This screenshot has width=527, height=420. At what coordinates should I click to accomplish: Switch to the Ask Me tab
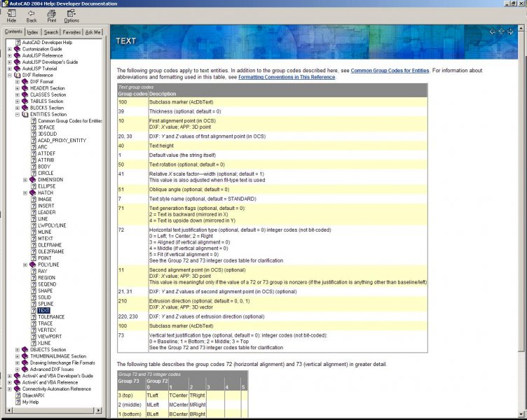93,32
